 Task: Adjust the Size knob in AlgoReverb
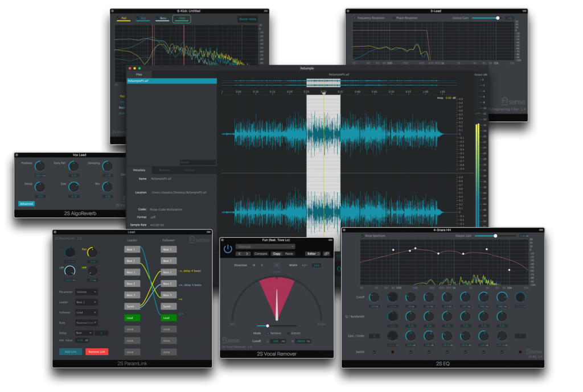[73, 187]
